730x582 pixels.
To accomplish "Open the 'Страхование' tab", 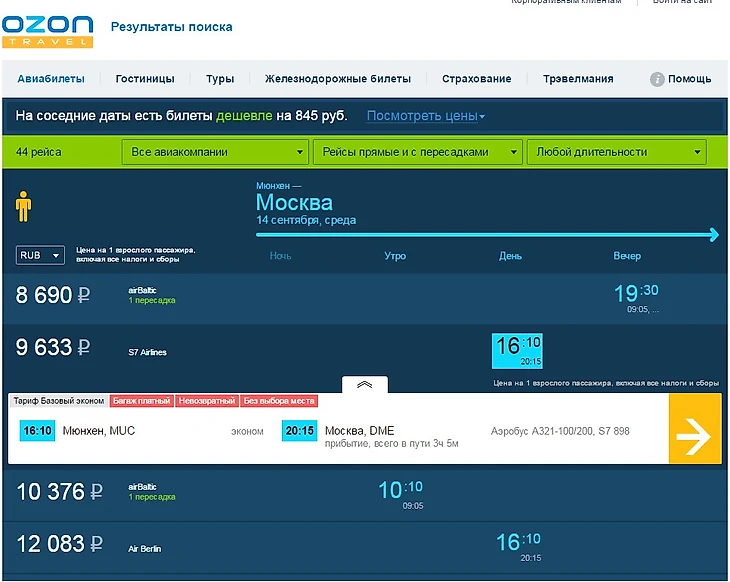I will pyautogui.click(x=477, y=79).
